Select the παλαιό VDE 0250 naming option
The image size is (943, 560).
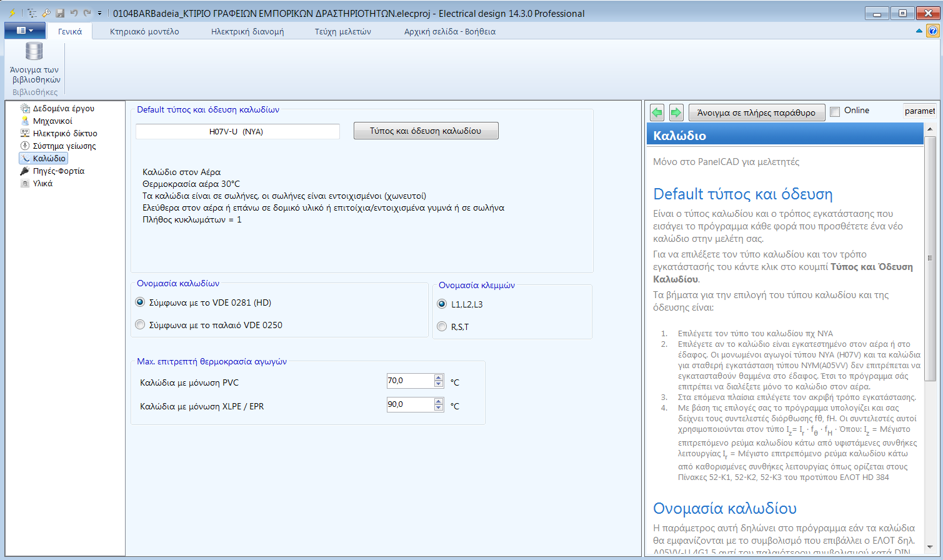pos(140,325)
